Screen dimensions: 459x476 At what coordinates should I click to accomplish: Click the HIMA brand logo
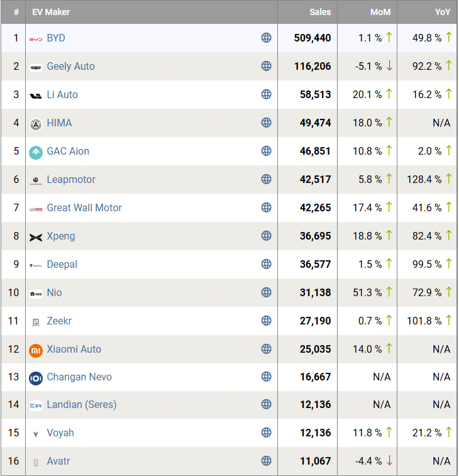(x=36, y=123)
